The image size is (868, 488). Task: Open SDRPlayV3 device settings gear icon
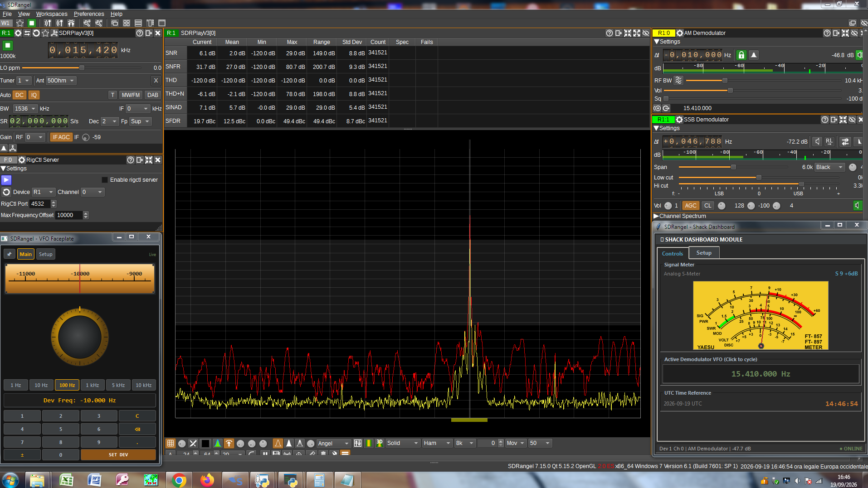tap(18, 33)
